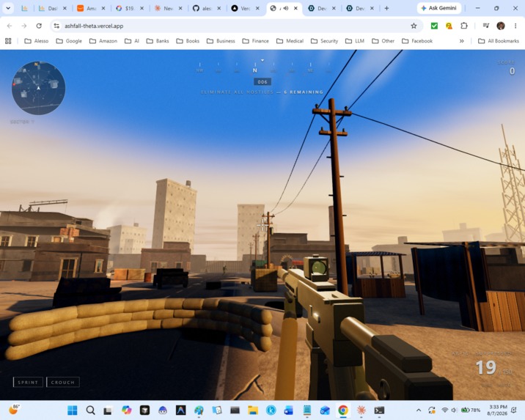The height and width of the screenshot is (420, 525).
Task: Open the Medical bookmarks folder
Action: click(290, 41)
